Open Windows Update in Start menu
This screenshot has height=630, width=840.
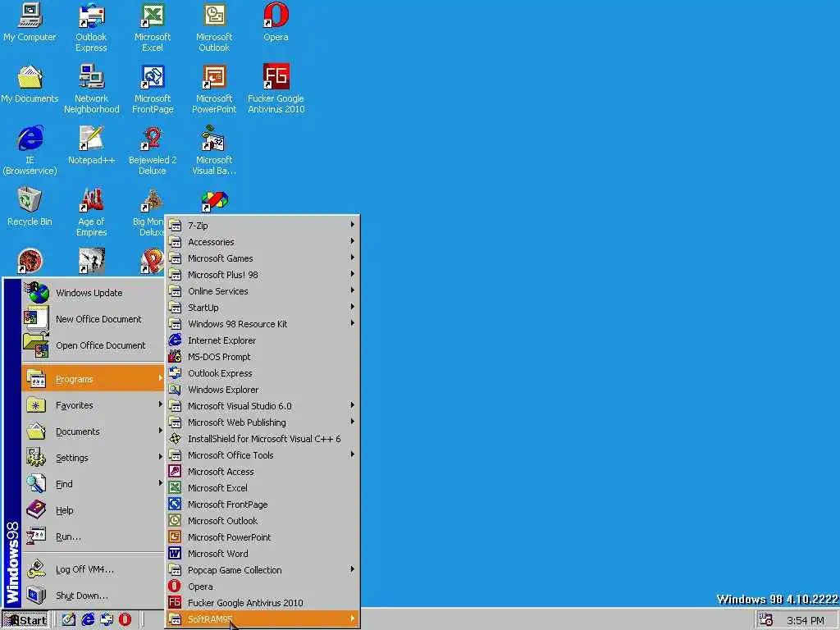tap(93, 293)
